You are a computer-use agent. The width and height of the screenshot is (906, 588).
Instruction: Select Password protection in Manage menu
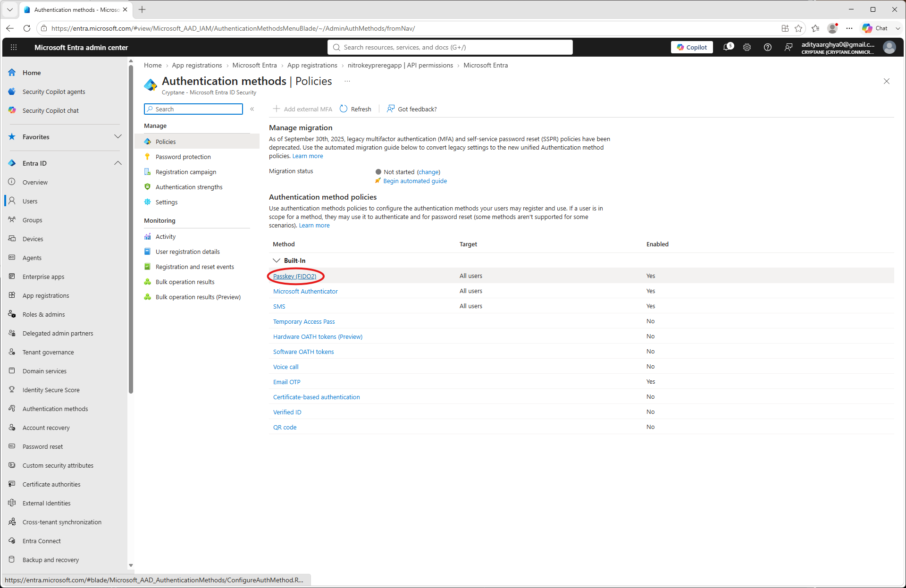[183, 157]
